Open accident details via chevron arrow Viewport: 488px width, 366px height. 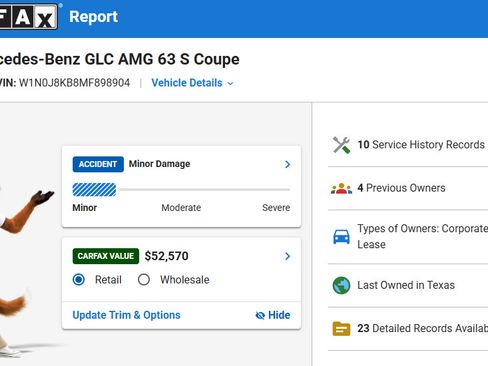tap(287, 164)
